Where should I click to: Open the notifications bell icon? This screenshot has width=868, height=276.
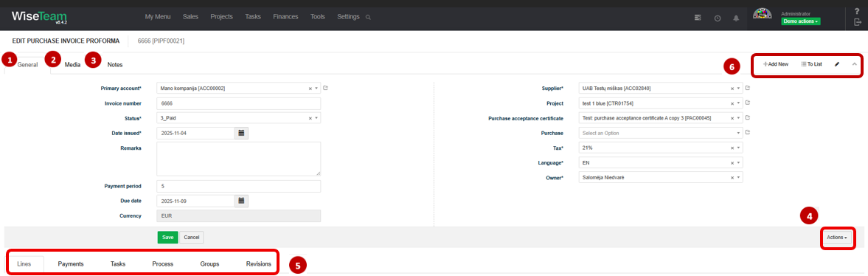coord(736,18)
